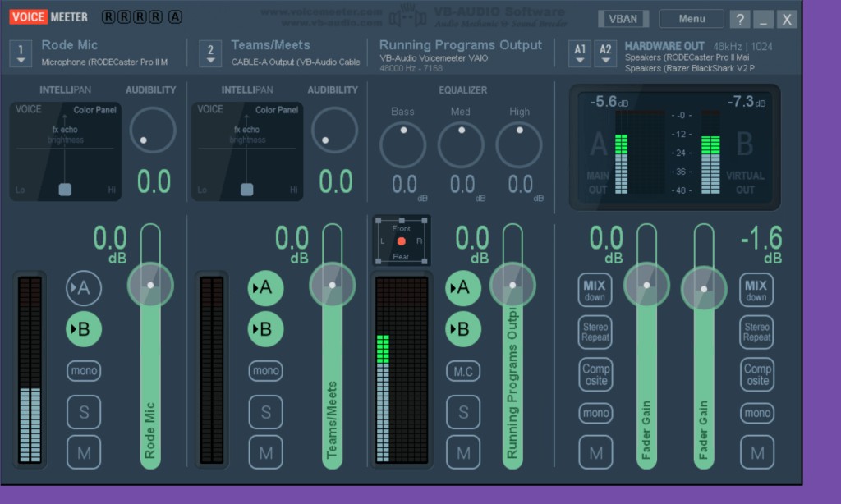Click the VOICEMEETER logo
This screenshot has width=841, height=504.
48,17
